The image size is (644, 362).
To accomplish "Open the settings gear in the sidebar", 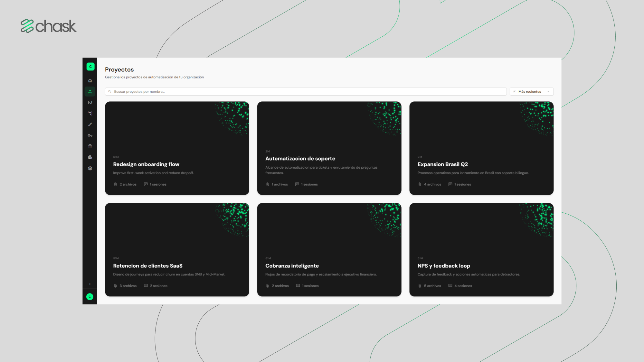I will (90, 168).
